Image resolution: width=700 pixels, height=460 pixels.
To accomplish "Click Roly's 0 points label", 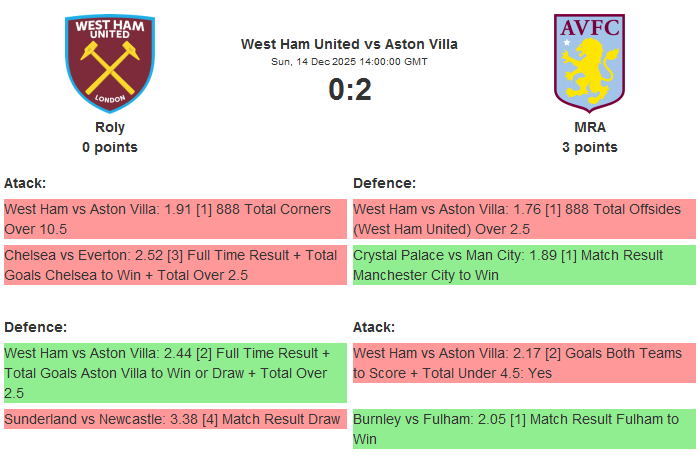I will pyautogui.click(x=110, y=147).
